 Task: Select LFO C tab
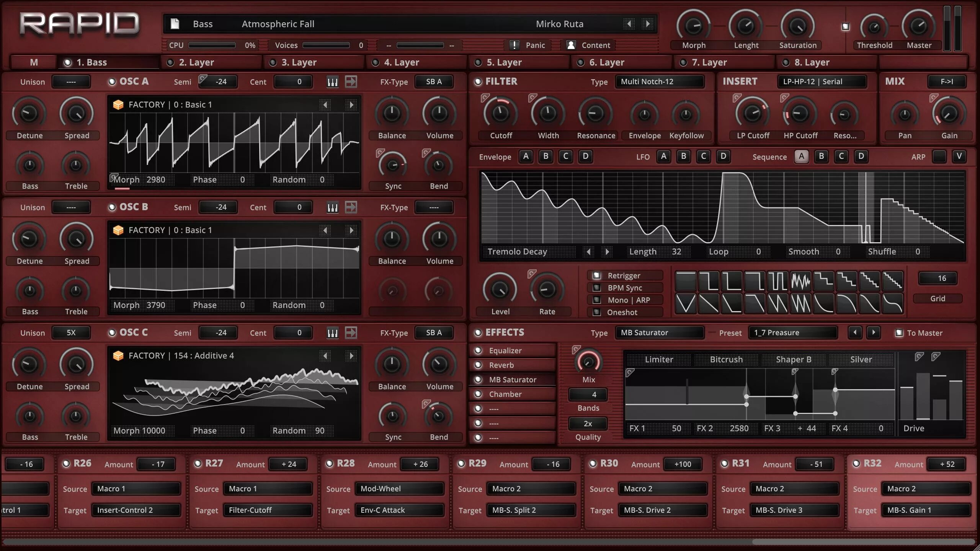pyautogui.click(x=704, y=156)
